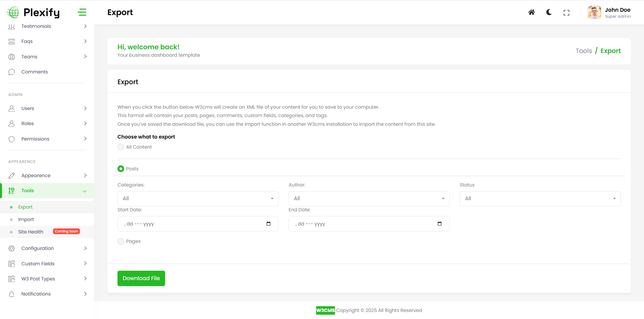Collapse the Tools menu in the sidebar
Viewport: 644px width, 319px height.
tap(47, 191)
